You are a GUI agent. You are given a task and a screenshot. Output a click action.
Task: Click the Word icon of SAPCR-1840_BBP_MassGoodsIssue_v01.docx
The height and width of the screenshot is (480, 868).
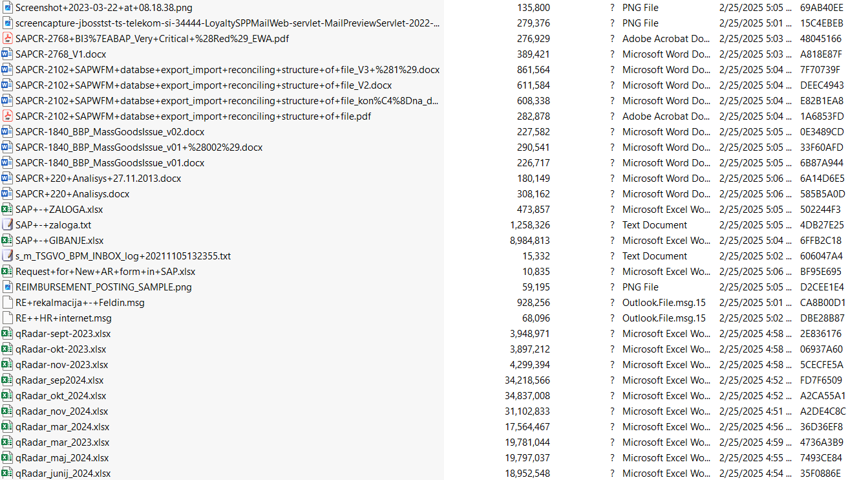coord(7,163)
